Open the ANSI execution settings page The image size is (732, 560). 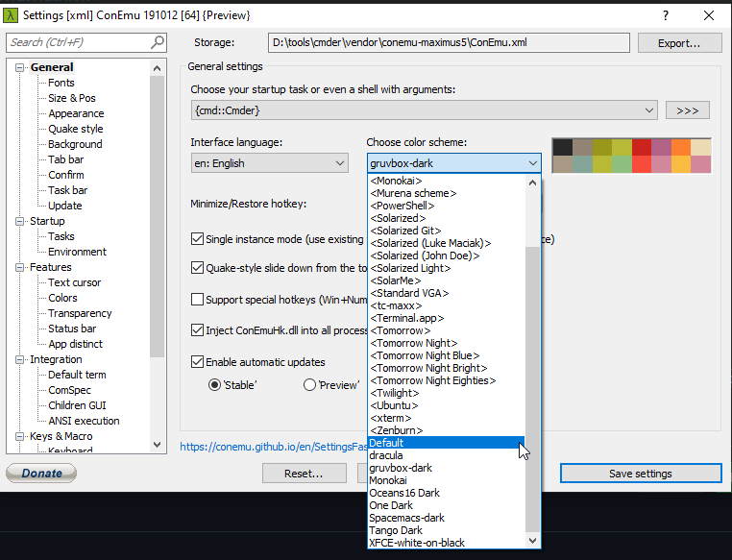84,422
